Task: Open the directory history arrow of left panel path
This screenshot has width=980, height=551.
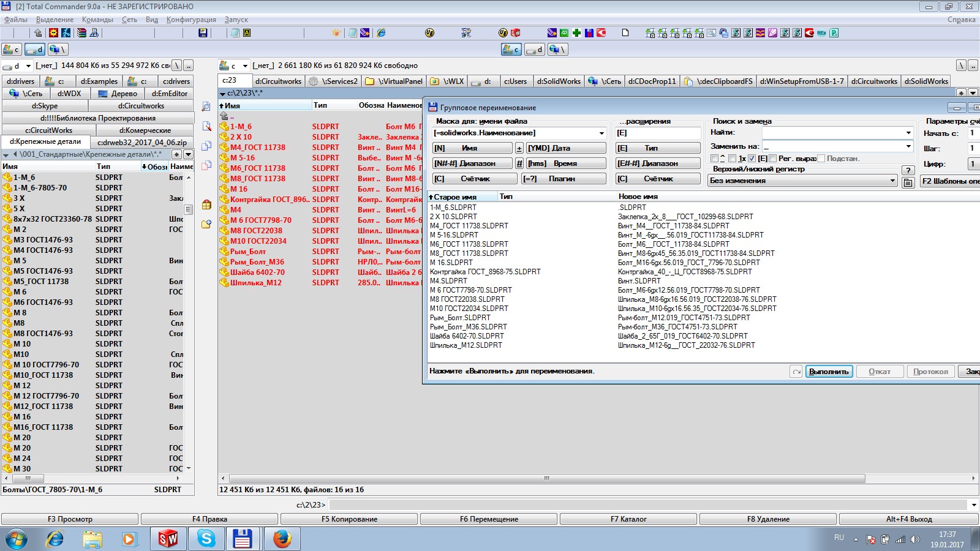Action: pos(188,154)
